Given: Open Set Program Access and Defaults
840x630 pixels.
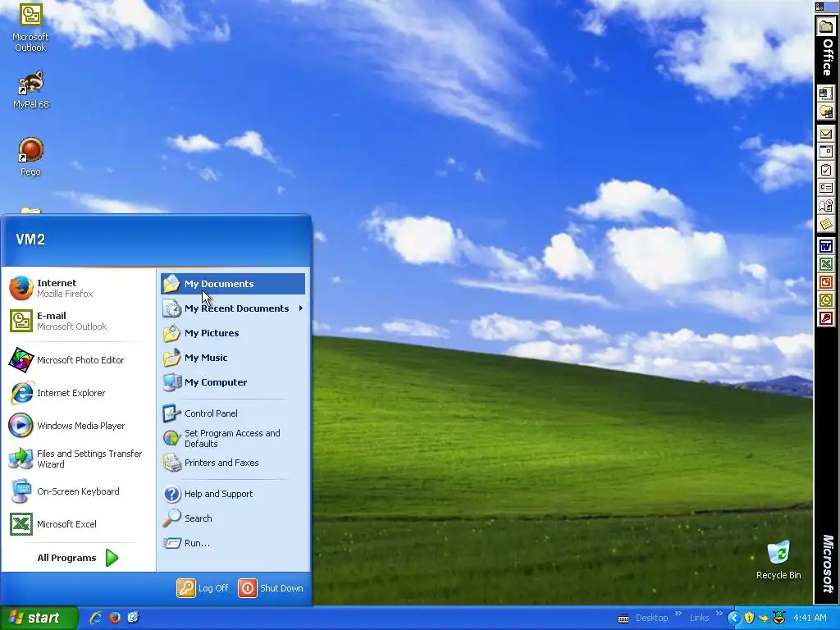Looking at the screenshot, I should 232,438.
